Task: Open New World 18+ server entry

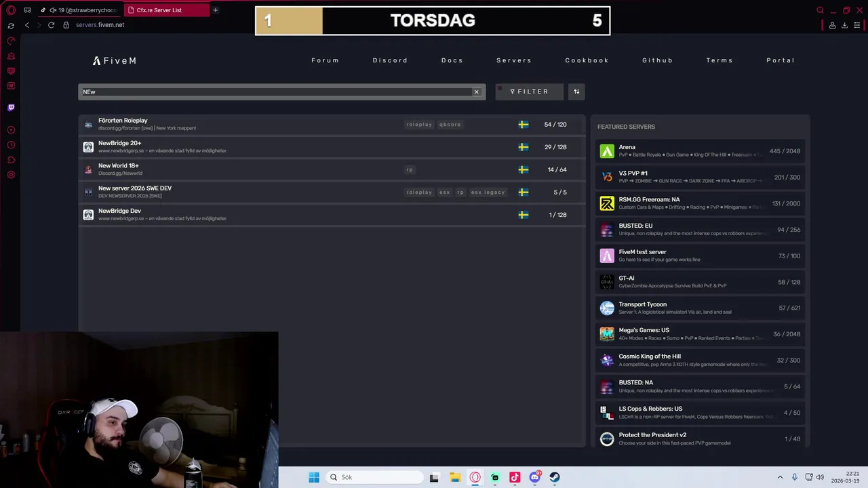Action: click(332, 169)
